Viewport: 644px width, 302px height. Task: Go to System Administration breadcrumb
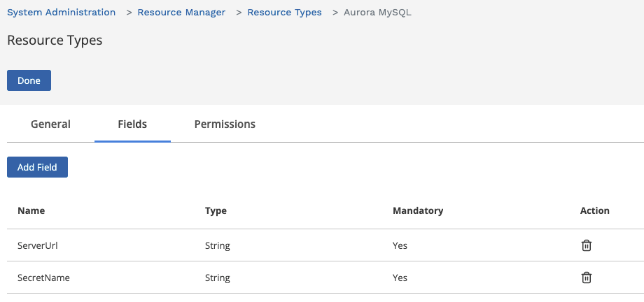tap(61, 13)
